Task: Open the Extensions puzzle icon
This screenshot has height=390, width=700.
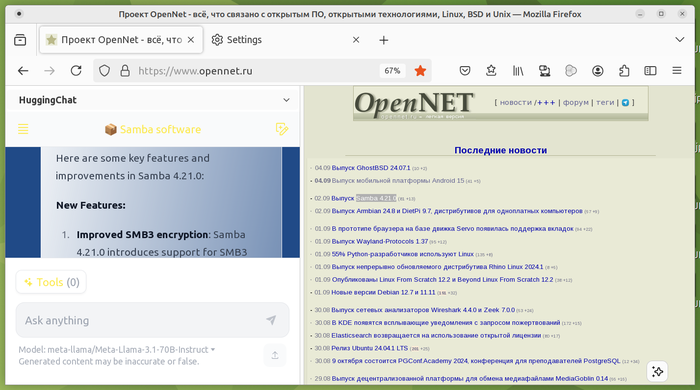Action: (x=624, y=71)
